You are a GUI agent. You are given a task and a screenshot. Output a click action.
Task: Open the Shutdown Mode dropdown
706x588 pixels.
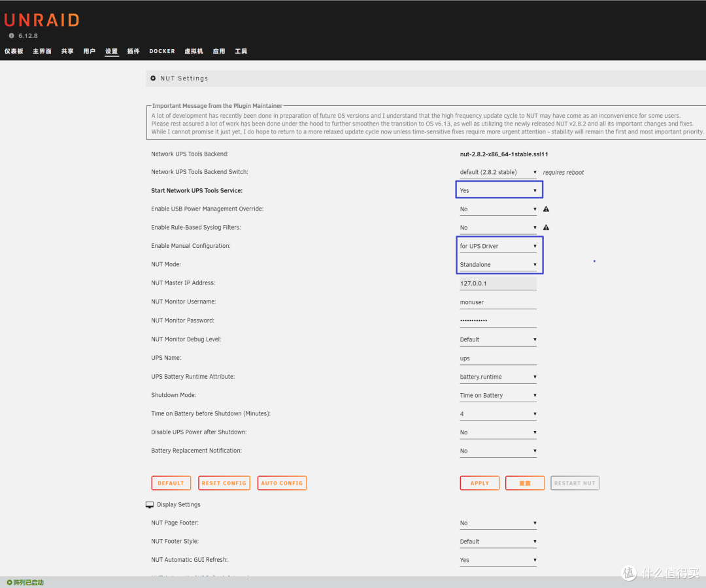tap(498, 396)
